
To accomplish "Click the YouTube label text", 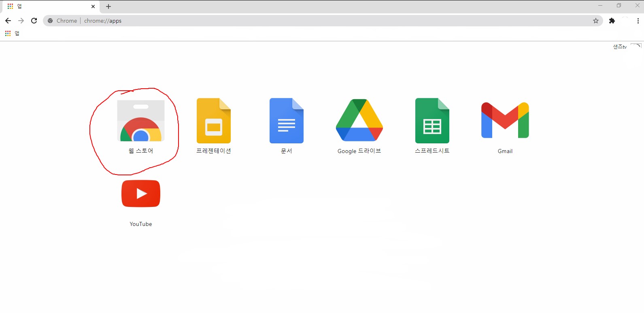I will (x=141, y=224).
